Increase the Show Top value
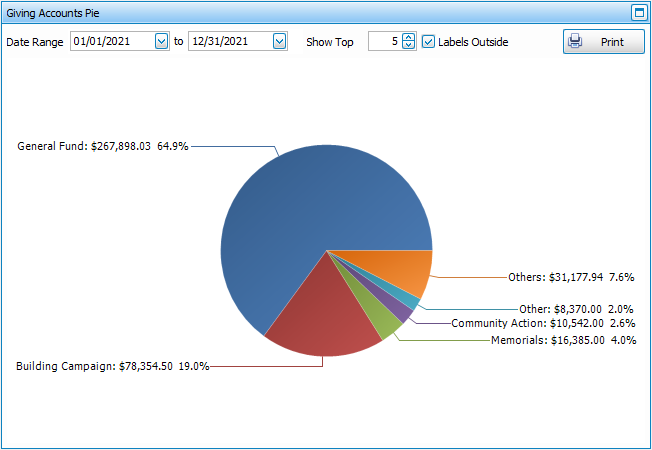Viewport: 652px width, 450px height. (x=408, y=38)
